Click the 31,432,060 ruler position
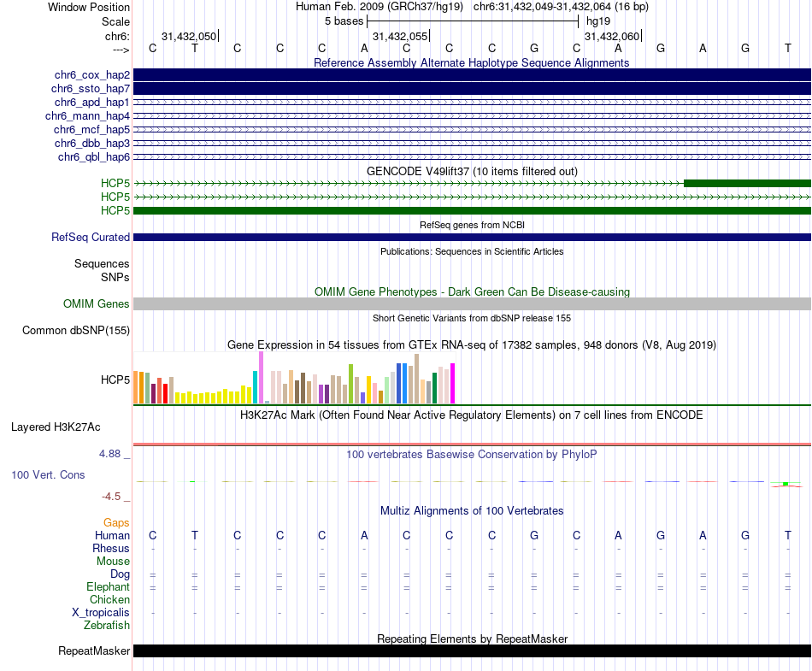The image size is (812, 671). [613, 36]
